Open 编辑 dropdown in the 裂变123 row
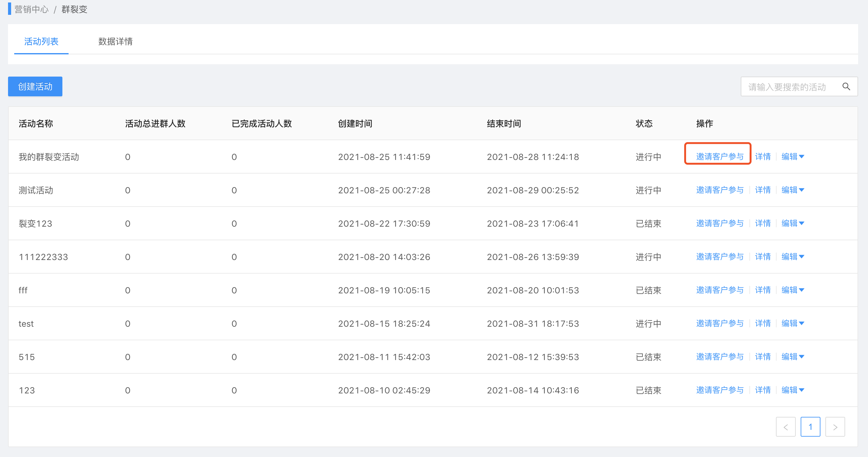Image resolution: width=868 pixels, height=457 pixels. pyautogui.click(x=793, y=223)
